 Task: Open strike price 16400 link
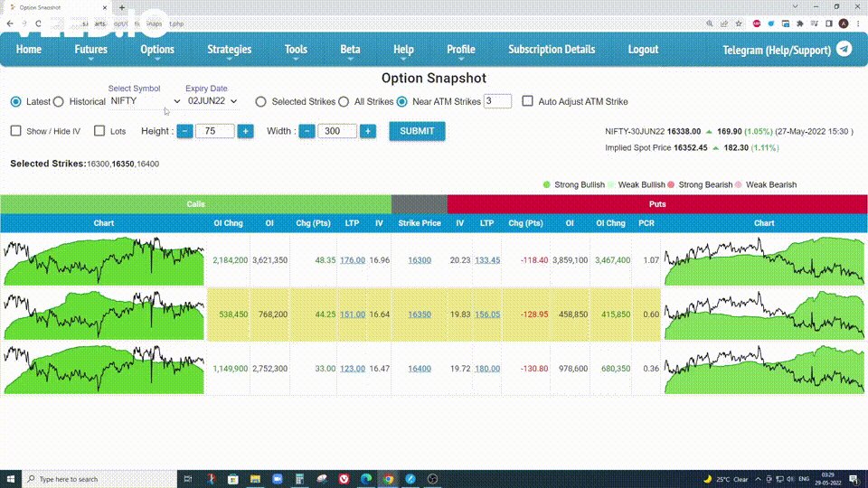[420, 369]
